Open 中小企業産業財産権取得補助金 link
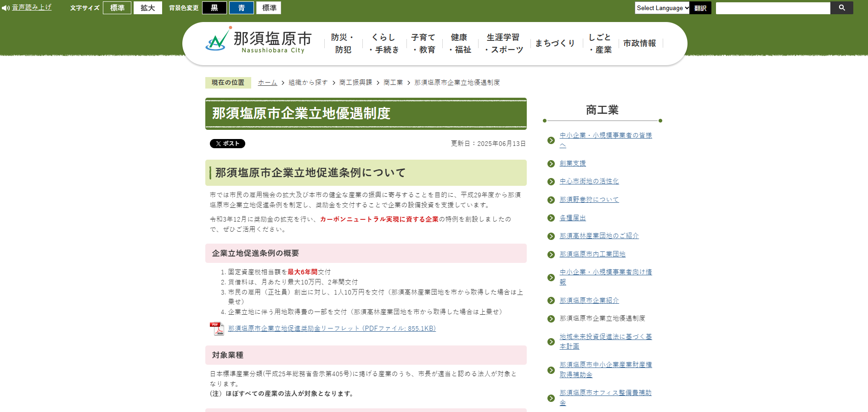 tap(606, 370)
